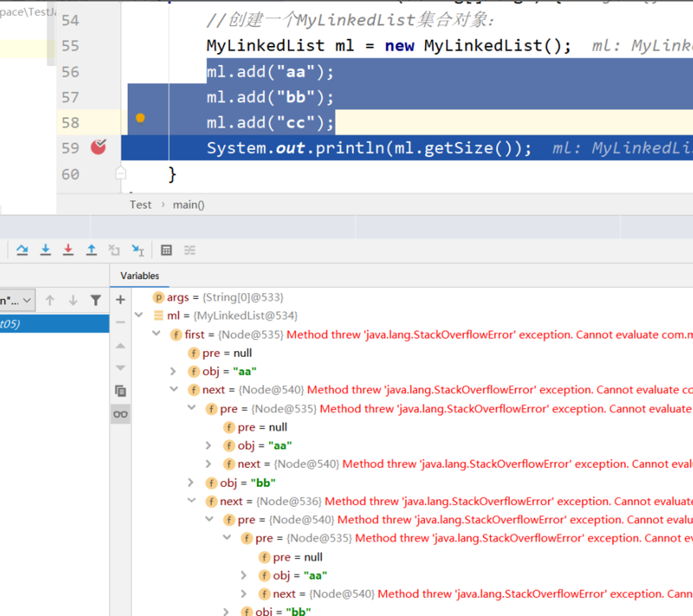
Task: Expand the first obj "bb" entry
Action: tap(191, 482)
